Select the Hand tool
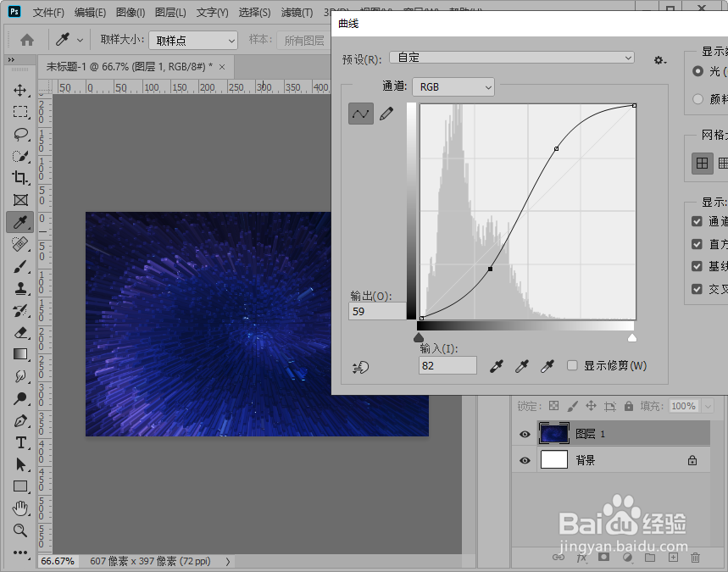This screenshot has width=728, height=572. pos(20,508)
